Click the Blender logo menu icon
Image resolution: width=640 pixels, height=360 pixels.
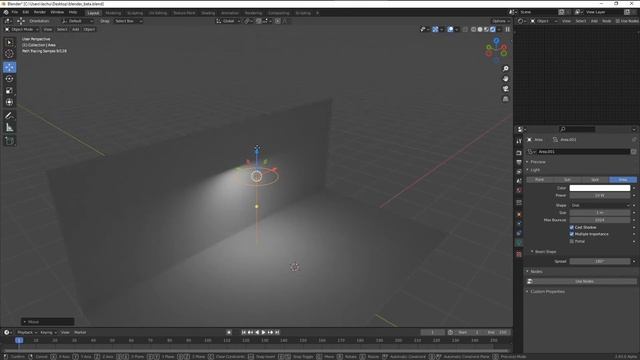coord(6,12)
